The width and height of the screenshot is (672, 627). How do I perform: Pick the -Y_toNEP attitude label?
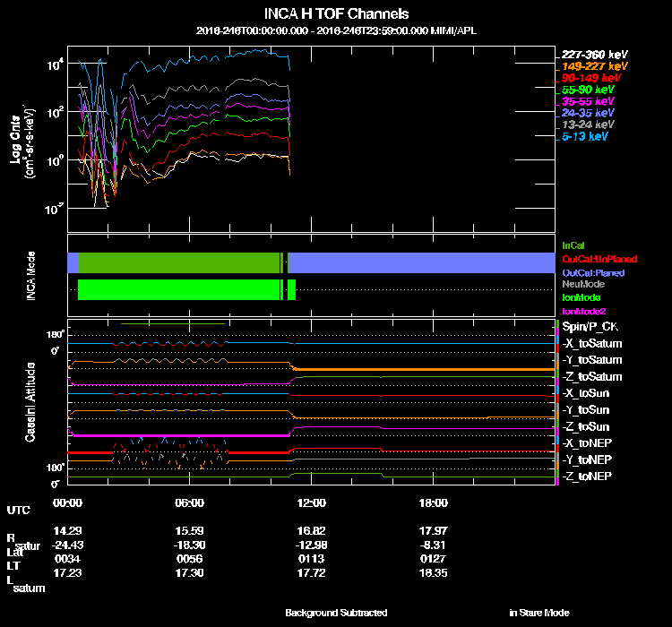click(587, 460)
